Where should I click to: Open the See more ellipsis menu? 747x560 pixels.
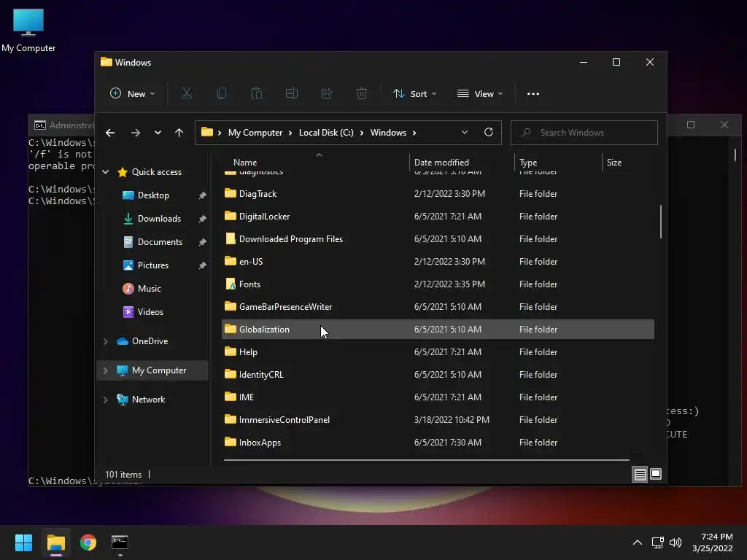pos(533,94)
